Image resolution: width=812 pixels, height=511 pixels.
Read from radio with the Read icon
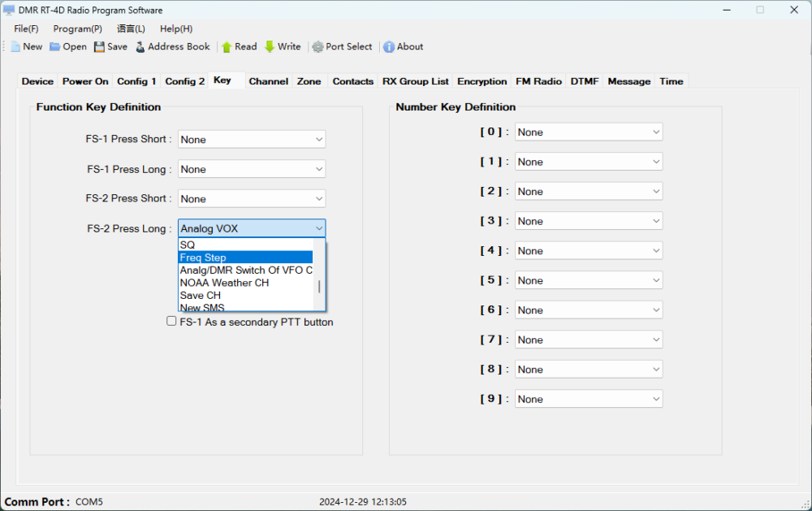pos(227,47)
